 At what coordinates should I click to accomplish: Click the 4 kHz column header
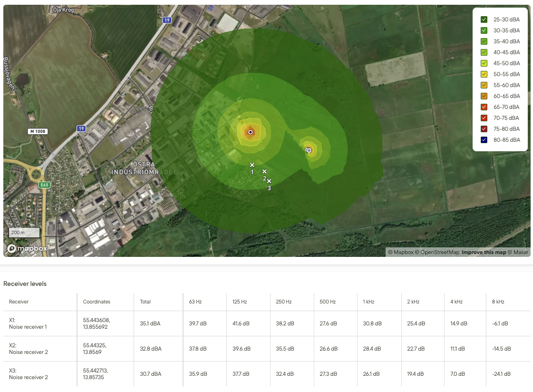[456, 302]
